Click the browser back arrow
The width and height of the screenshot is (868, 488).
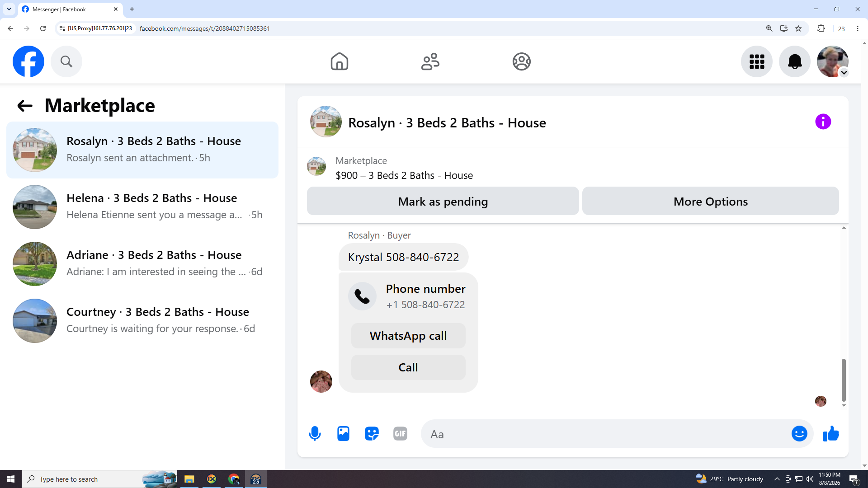pos(10,28)
